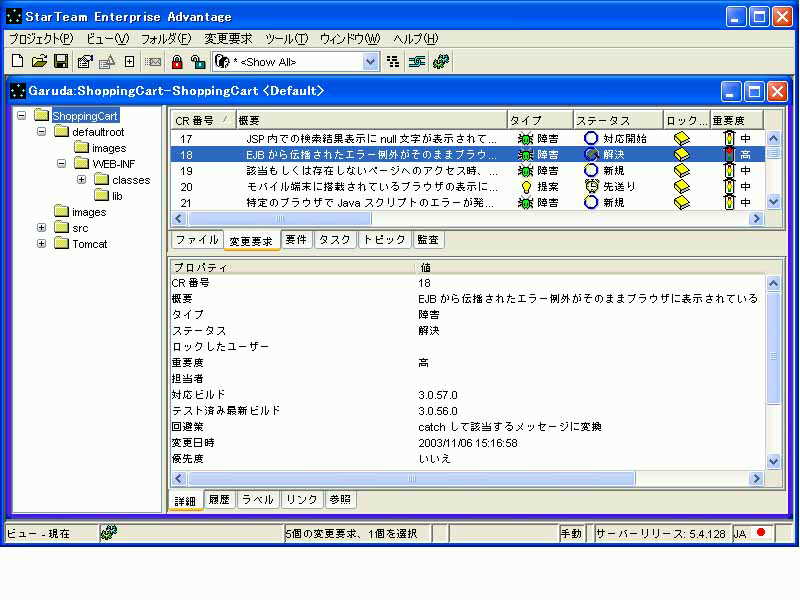Expand the Tomcat folder node
800x600 pixels.
[x=41, y=243]
